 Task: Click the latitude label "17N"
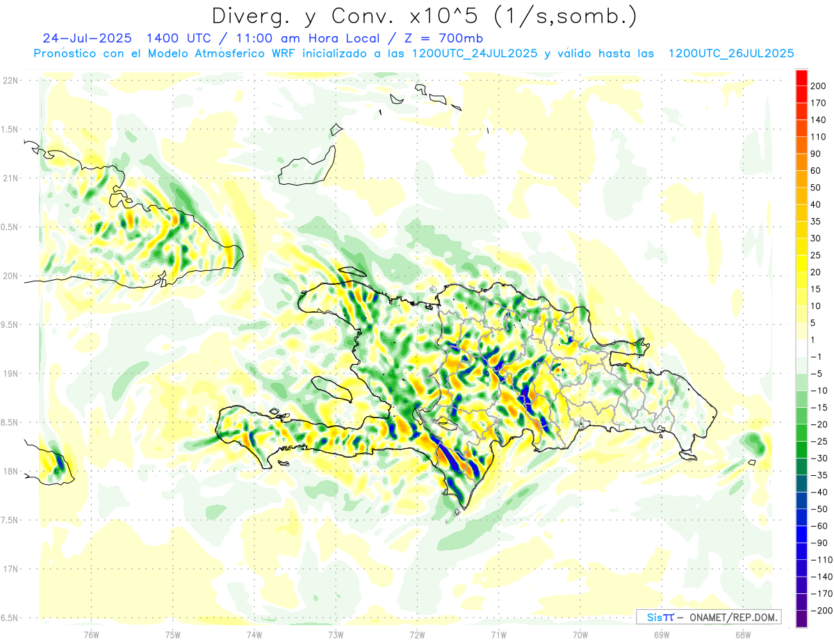(x=10, y=569)
